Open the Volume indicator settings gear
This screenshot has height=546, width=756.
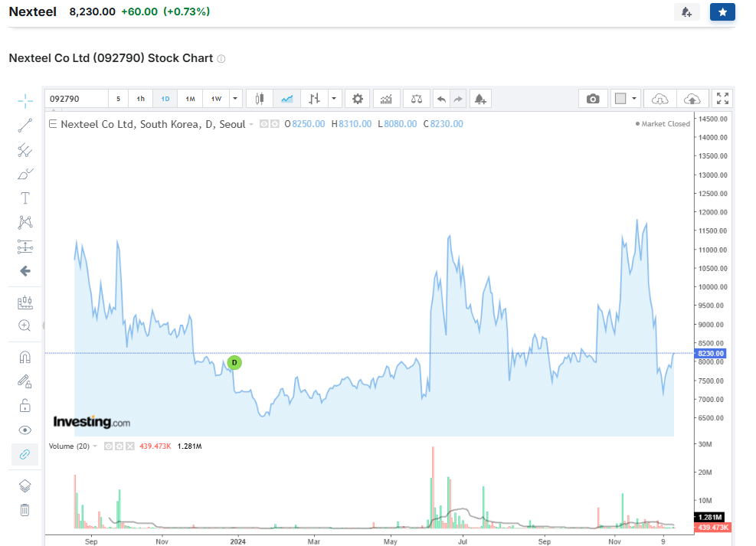click(x=119, y=446)
